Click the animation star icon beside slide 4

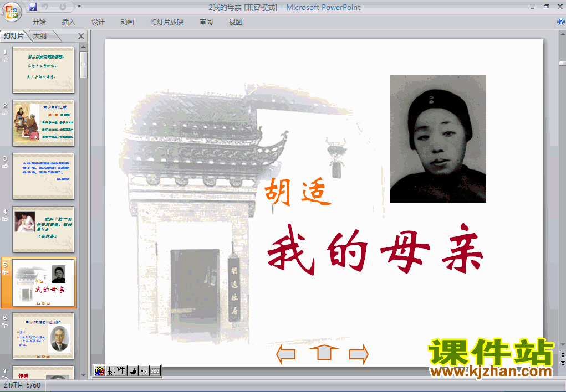5,219
